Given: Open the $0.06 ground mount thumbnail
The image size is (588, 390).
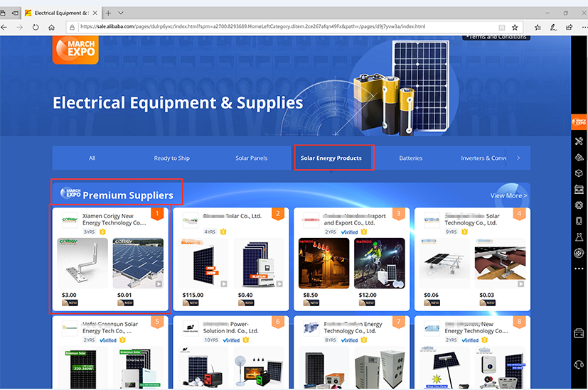Looking at the screenshot, I should pyautogui.click(x=445, y=263).
